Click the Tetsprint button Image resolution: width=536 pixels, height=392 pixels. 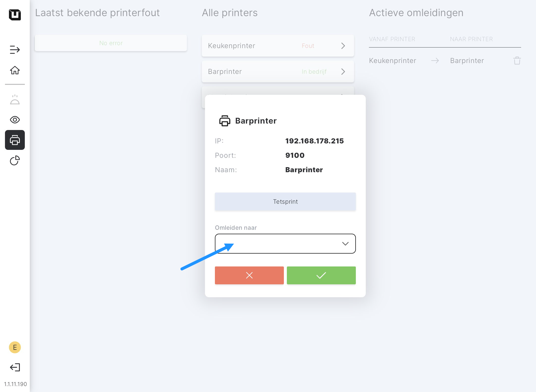point(285,201)
